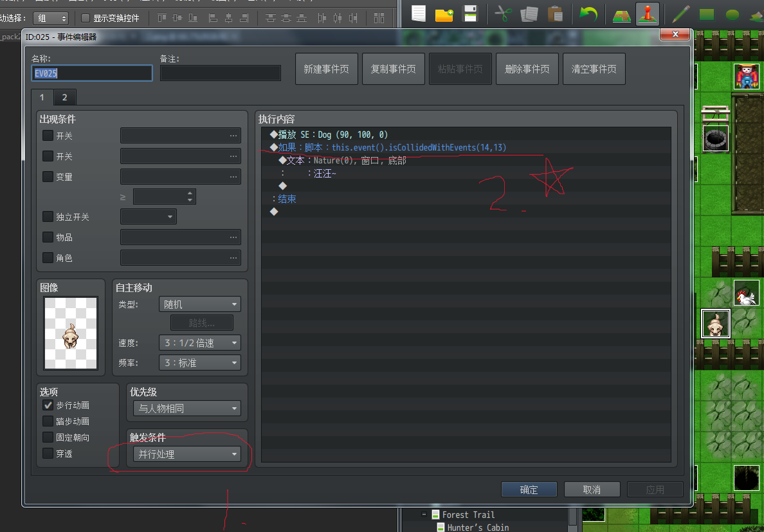Screen dimensions: 764x532
Task: Click the 名称 field containing EV025
Action: (x=91, y=73)
